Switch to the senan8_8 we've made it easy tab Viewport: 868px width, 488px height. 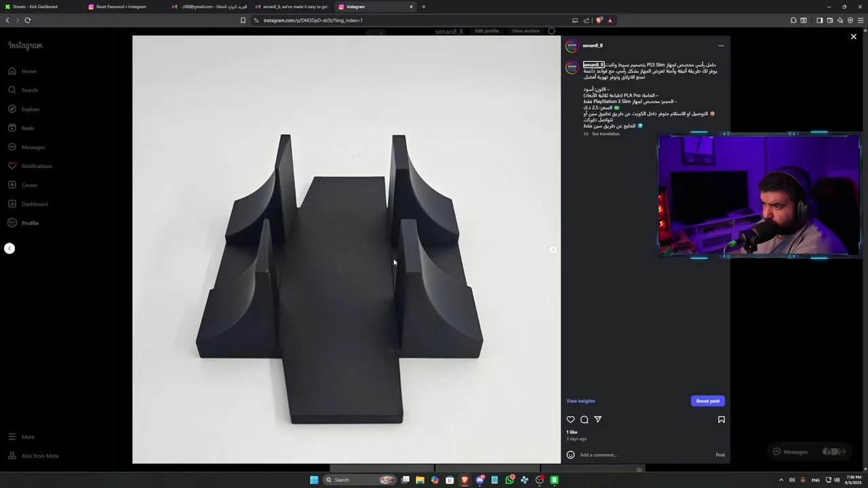pyautogui.click(x=292, y=7)
